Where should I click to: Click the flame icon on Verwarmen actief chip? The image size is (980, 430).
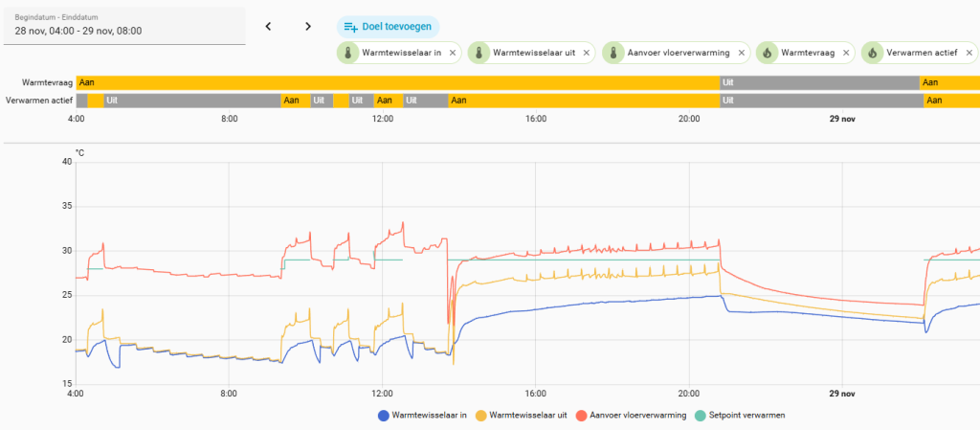[872, 53]
